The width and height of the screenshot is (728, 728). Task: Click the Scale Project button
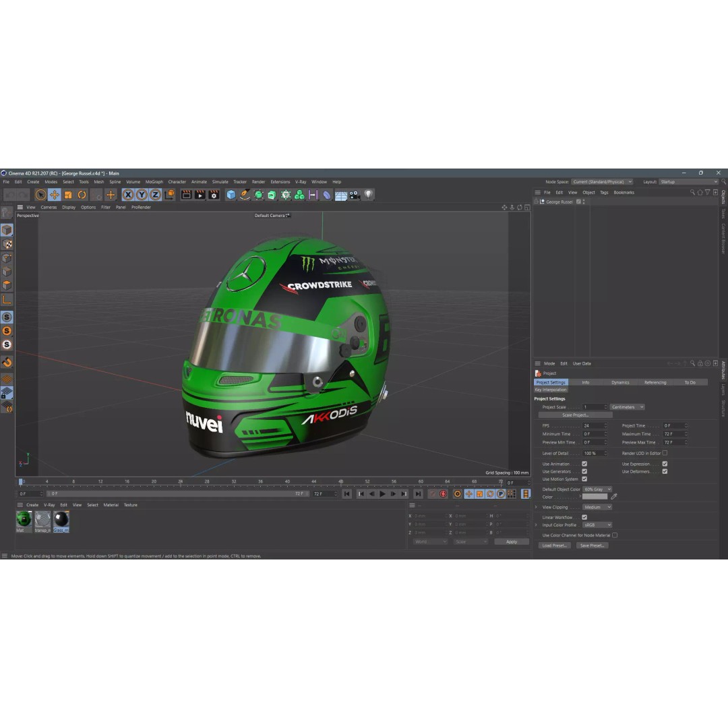pos(575,415)
